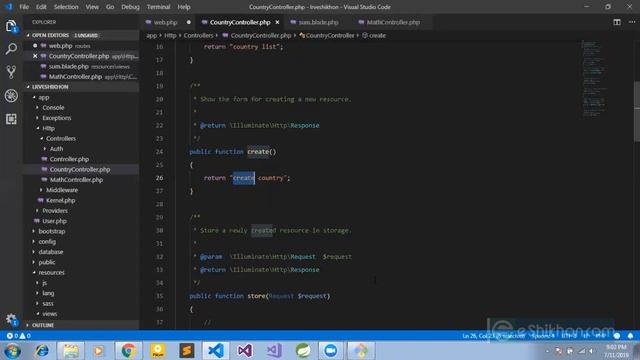This screenshot has height=360, width=640.
Task: Expand the config folder
Action: [47, 242]
